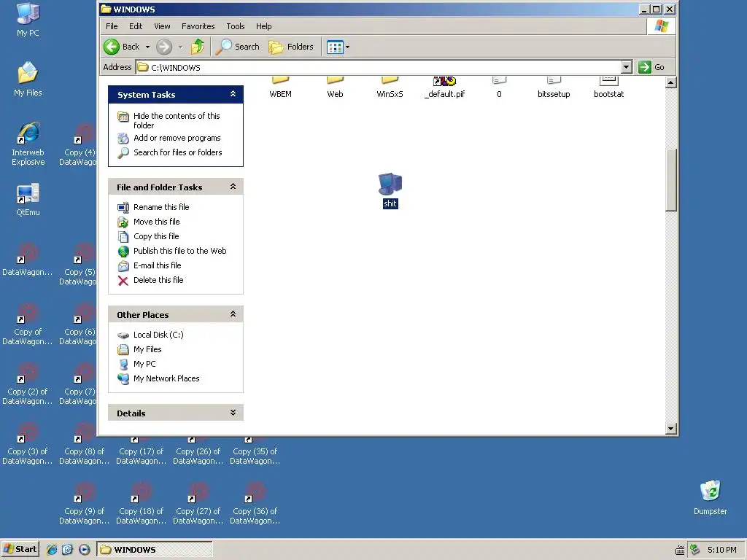Viewport: 747px width, 560px height.
Task: Select the Dumpster recycle bin icon
Action: (711, 497)
